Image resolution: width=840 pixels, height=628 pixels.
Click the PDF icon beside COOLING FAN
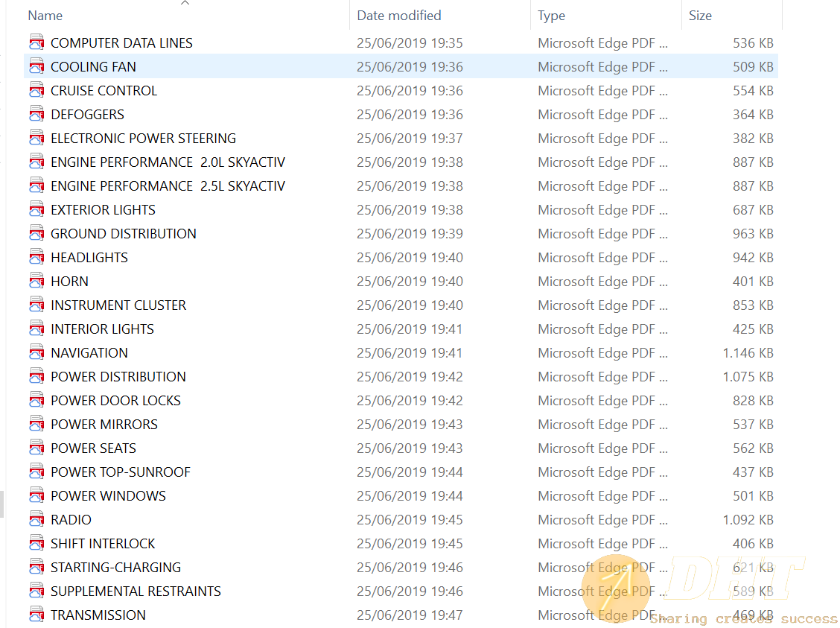tap(36, 66)
